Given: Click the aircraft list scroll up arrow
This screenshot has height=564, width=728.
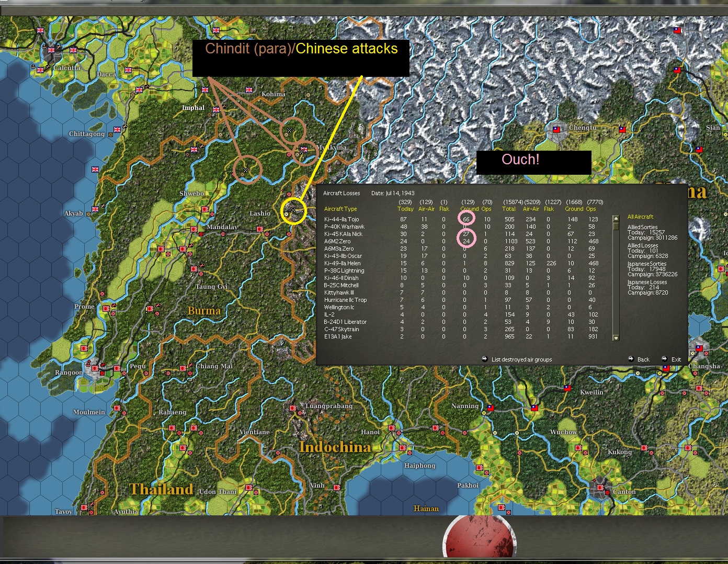Looking at the screenshot, I should coord(616,218).
